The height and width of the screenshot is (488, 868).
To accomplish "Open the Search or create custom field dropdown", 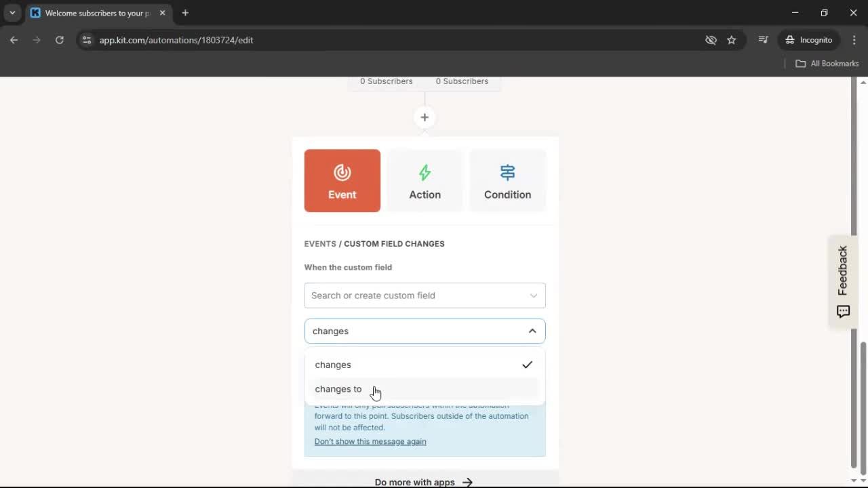I will coord(425,296).
